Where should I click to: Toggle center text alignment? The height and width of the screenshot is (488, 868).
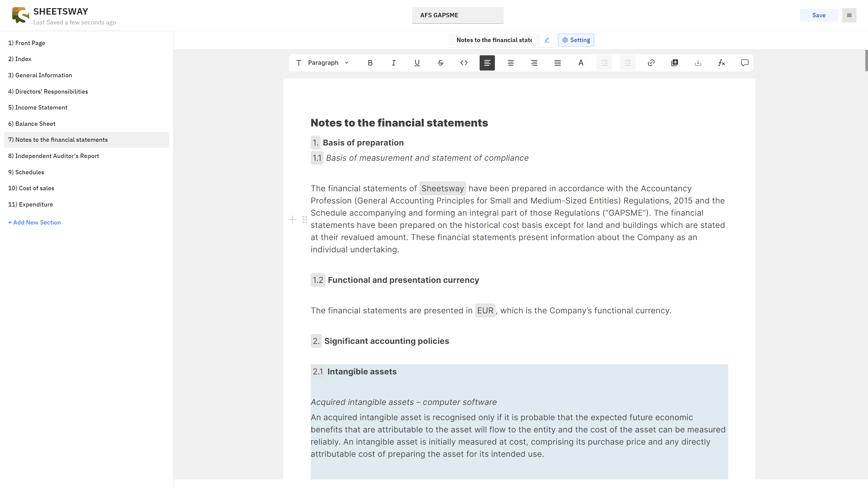pos(510,63)
